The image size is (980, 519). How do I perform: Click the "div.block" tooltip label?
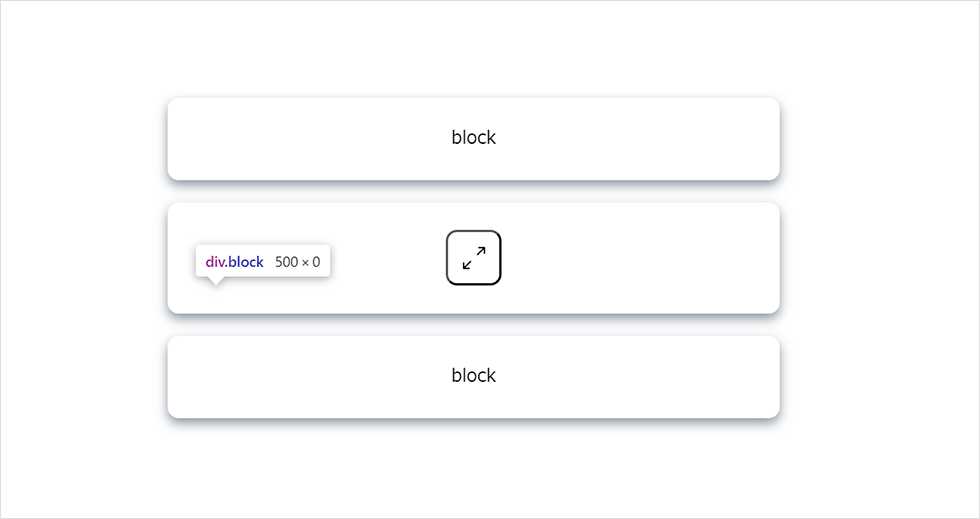234,262
